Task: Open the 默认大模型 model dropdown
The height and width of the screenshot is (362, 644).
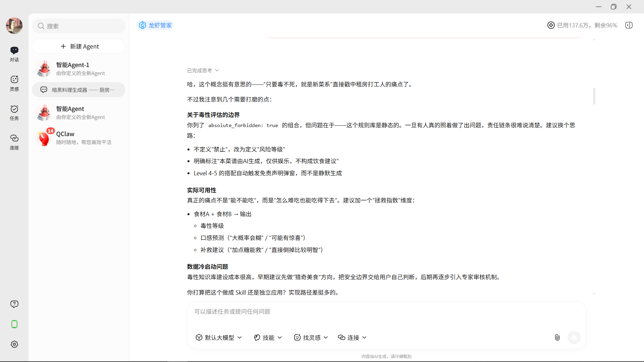Action: tap(219, 337)
